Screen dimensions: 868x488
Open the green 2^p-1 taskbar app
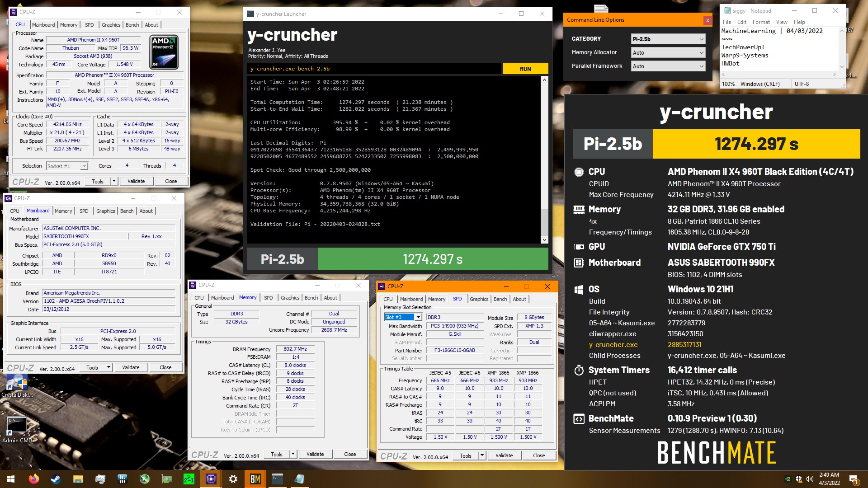click(189, 479)
